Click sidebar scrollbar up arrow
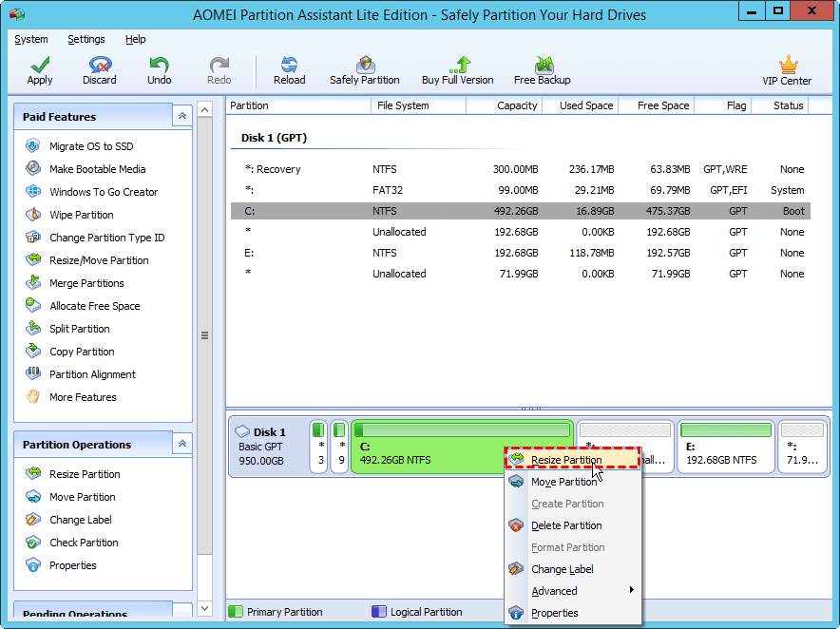This screenshot has width=840, height=629. tap(204, 110)
